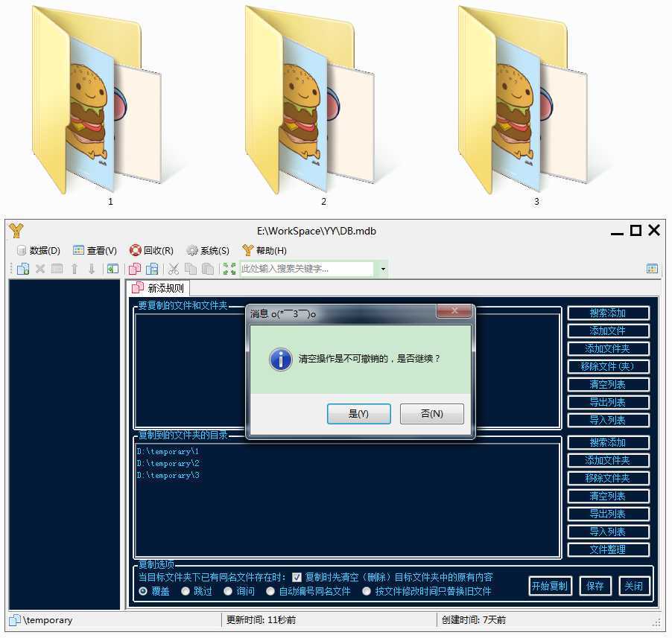Confirm with the 是(Y) button

(358, 414)
